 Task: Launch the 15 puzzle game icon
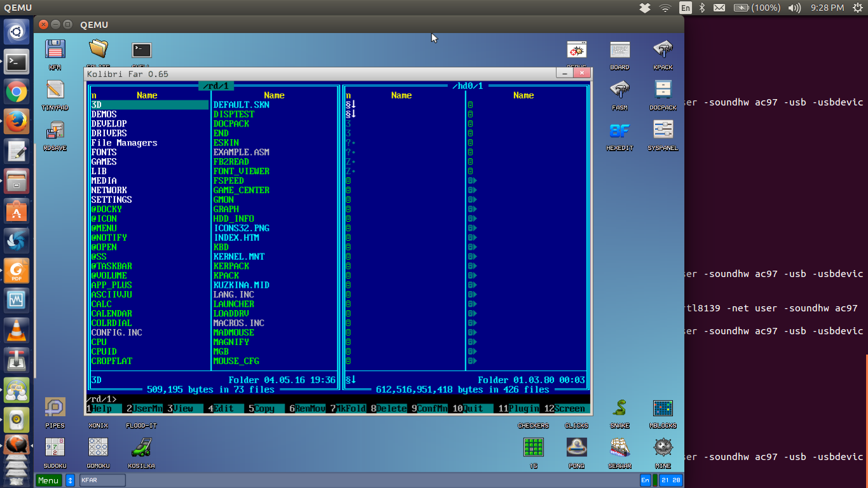533,447
